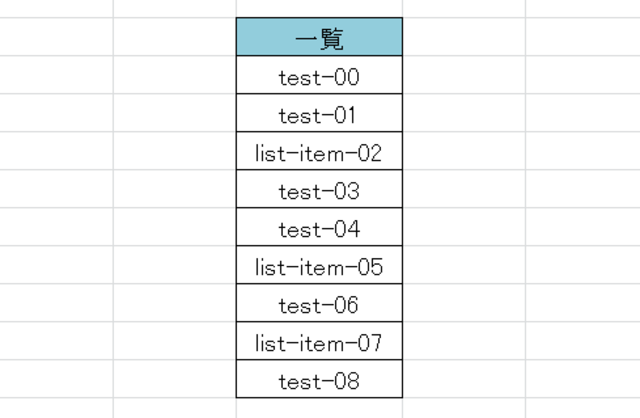Viewport: 640px width, 418px height.
Task: Select blank cell immediately right of test-08
Action: 463,380
